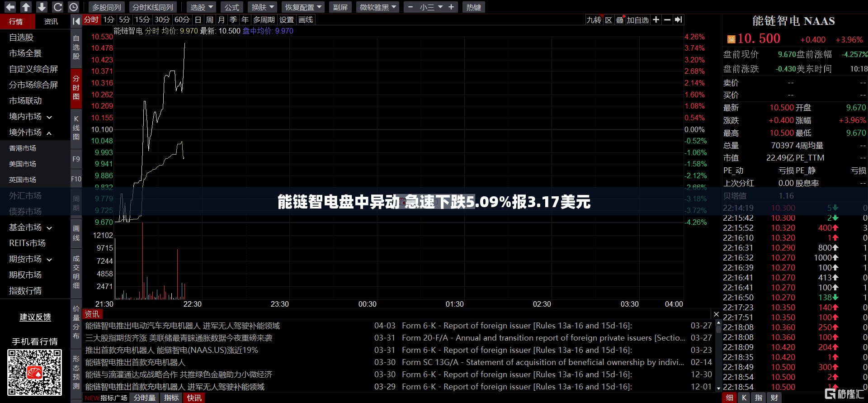The width and height of the screenshot is (868, 403).
Task: Zoom in chart with plus icon
Action: click(656, 20)
